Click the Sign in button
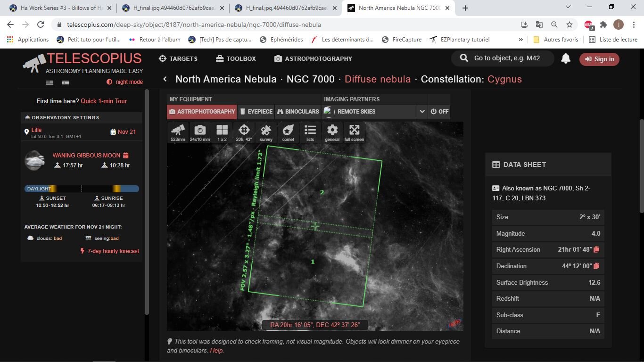Screen dimensions: 644x362 click(599, 59)
